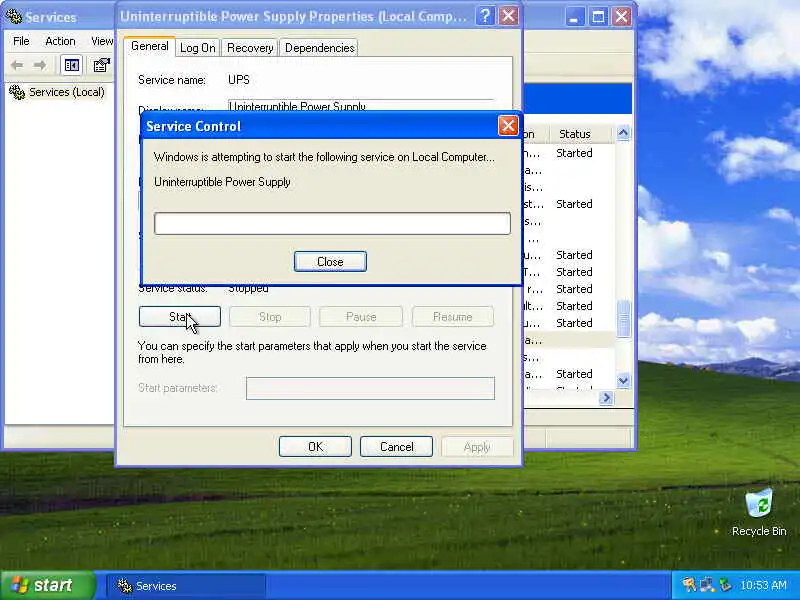Open the Windows start menu
800x600 pixels.
pyautogui.click(x=47, y=585)
